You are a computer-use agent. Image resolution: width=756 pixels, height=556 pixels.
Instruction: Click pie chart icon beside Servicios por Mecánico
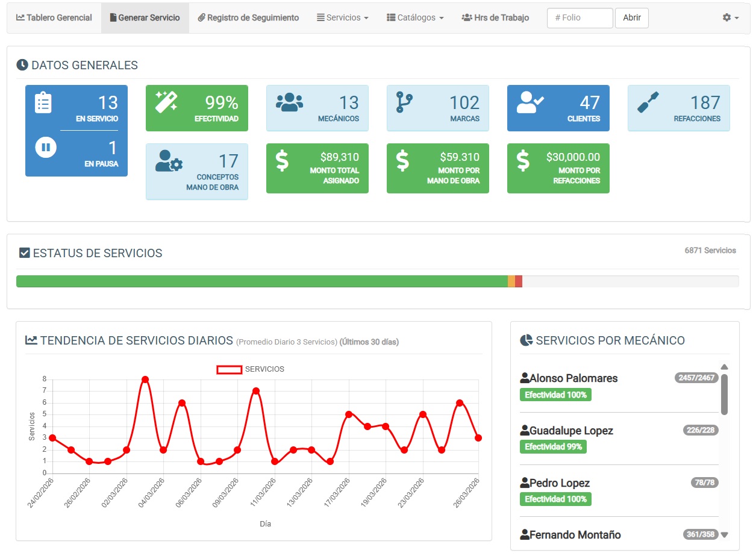click(526, 340)
